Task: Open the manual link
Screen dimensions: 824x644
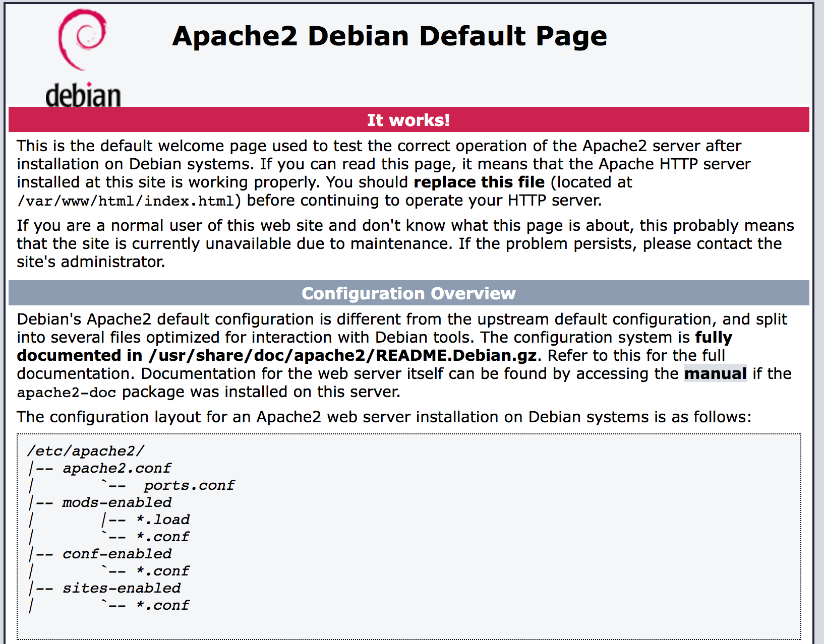Action: 715,373
